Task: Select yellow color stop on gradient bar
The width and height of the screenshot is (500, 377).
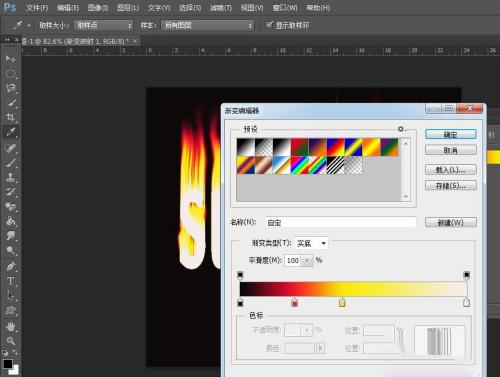Action: click(x=342, y=302)
